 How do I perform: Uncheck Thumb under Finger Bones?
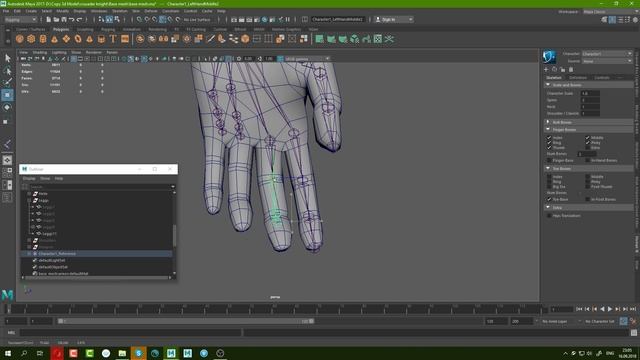(549, 148)
